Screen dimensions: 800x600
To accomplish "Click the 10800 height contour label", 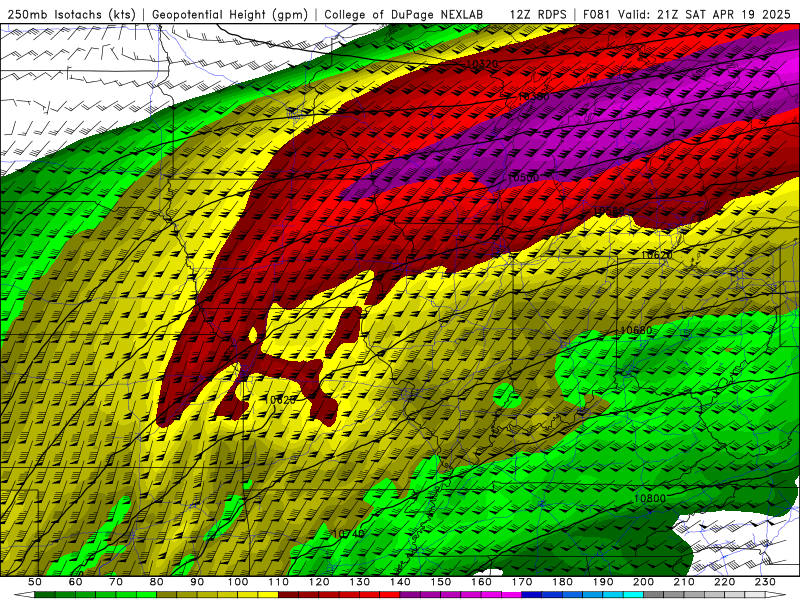I will point(649,498).
